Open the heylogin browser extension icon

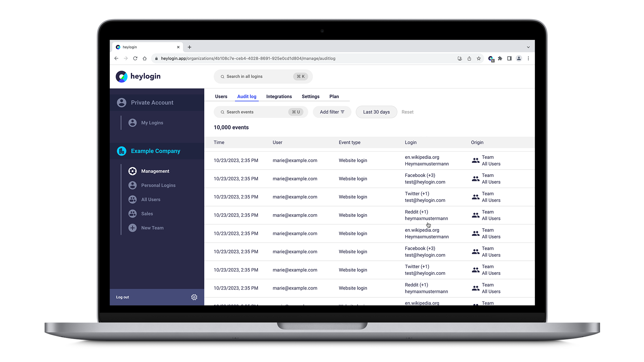pos(491,59)
